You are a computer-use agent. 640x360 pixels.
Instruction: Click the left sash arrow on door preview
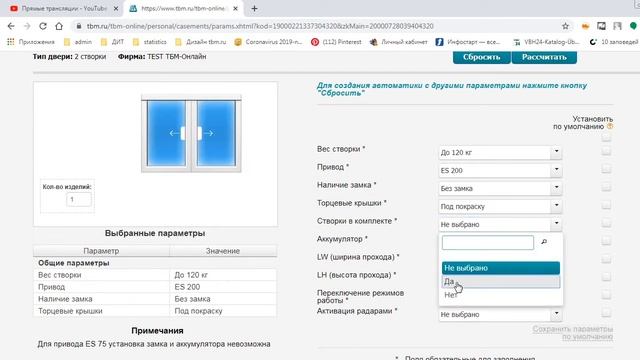175,133
